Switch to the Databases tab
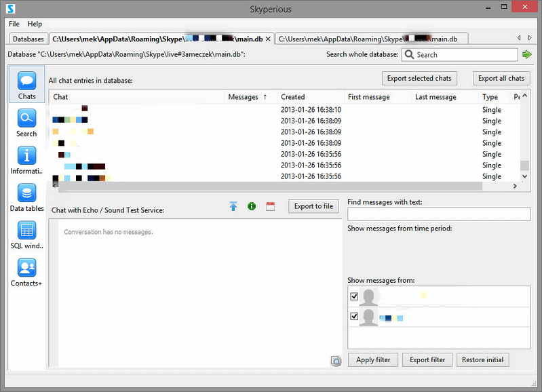The image size is (542, 392). [x=28, y=39]
